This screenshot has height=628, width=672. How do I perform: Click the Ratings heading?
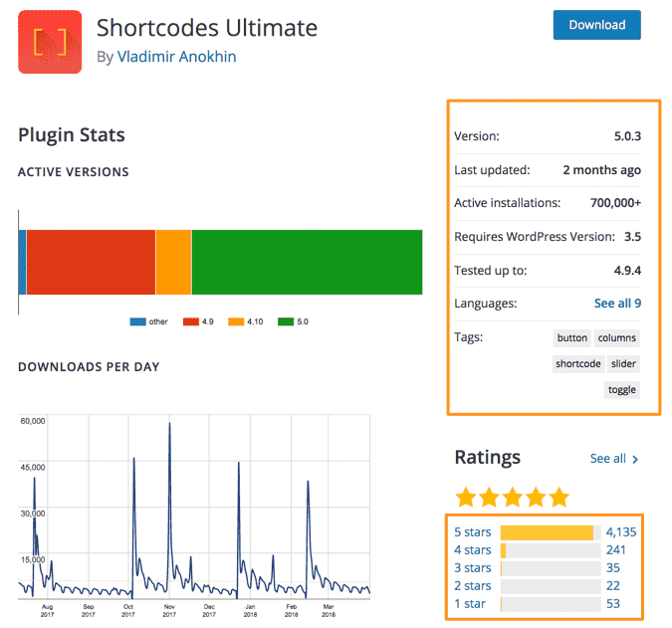coord(487,458)
